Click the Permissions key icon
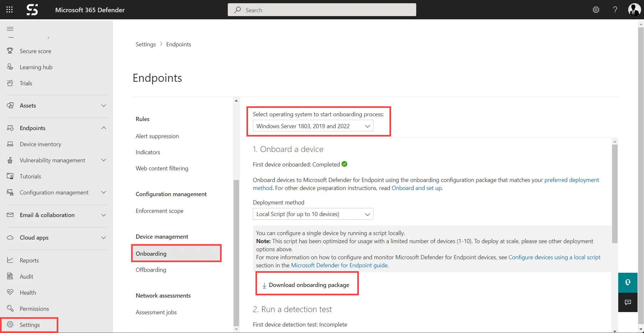Image resolution: width=644 pixels, height=333 pixels. (10, 309)
